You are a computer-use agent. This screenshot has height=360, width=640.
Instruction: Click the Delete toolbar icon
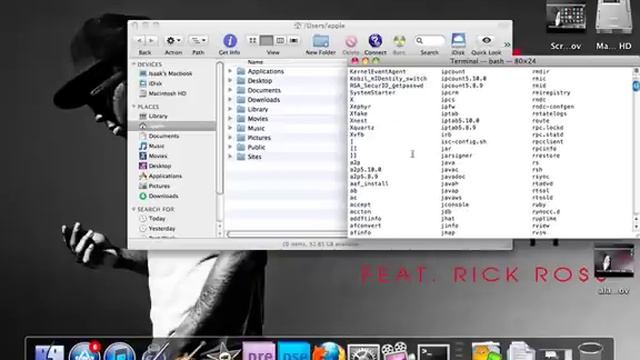click(351, 41)
